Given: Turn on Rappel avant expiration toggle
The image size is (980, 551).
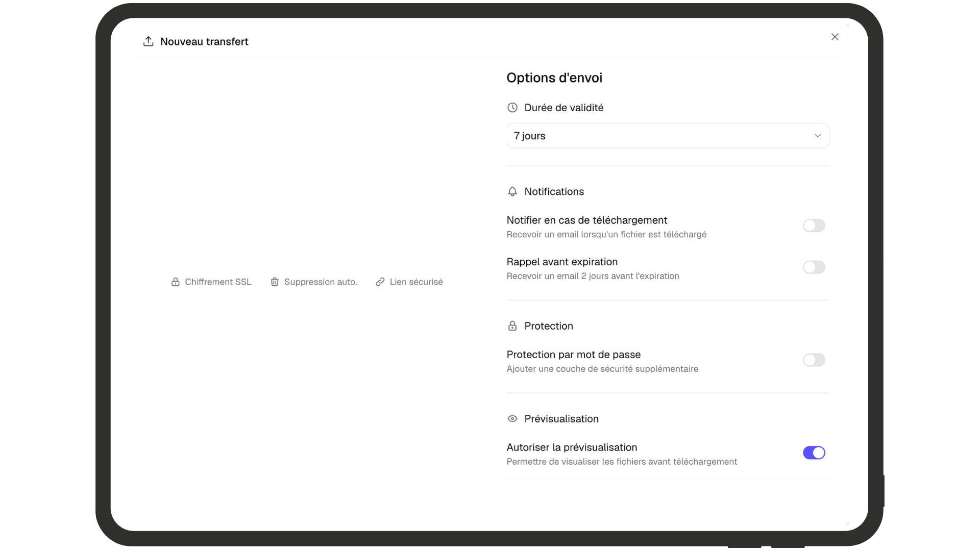Looking at the screenshot, I should coord(814,267).
